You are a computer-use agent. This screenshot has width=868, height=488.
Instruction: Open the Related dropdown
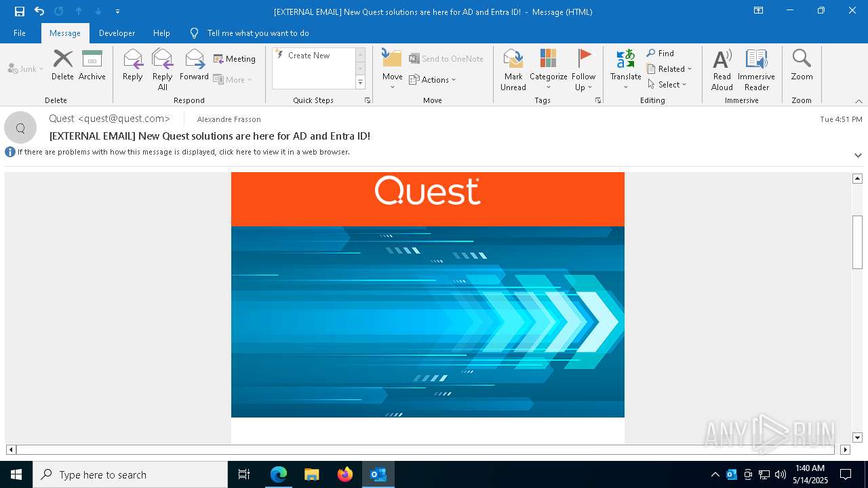click(669, 69)
